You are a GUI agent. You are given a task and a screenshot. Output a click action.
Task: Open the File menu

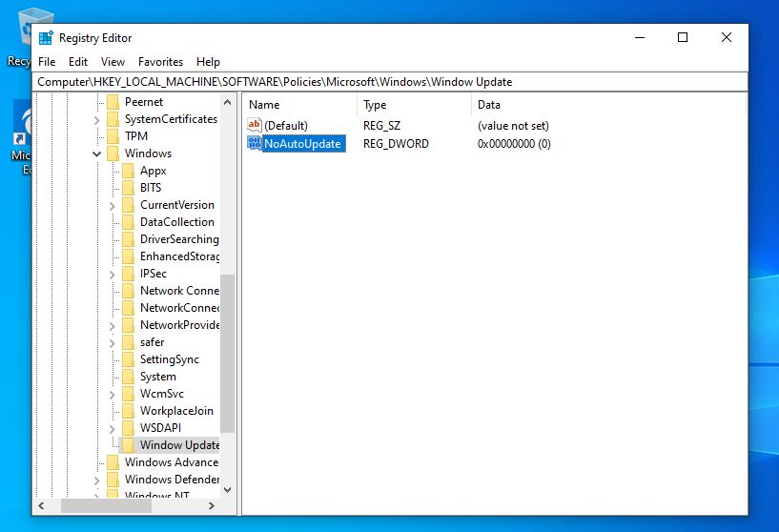(x=47, y=62)
